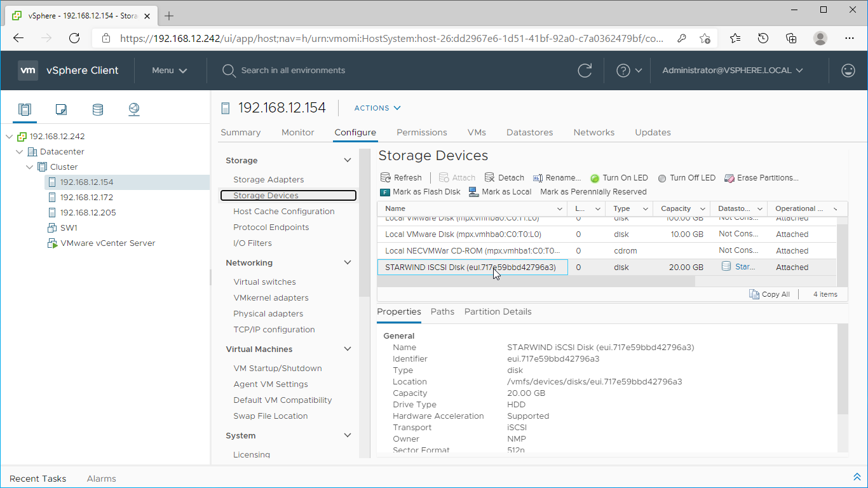The width and height of the screenshot is (868, 488).
Task: Open Networking inventory view icon
Action: [134, 109]
